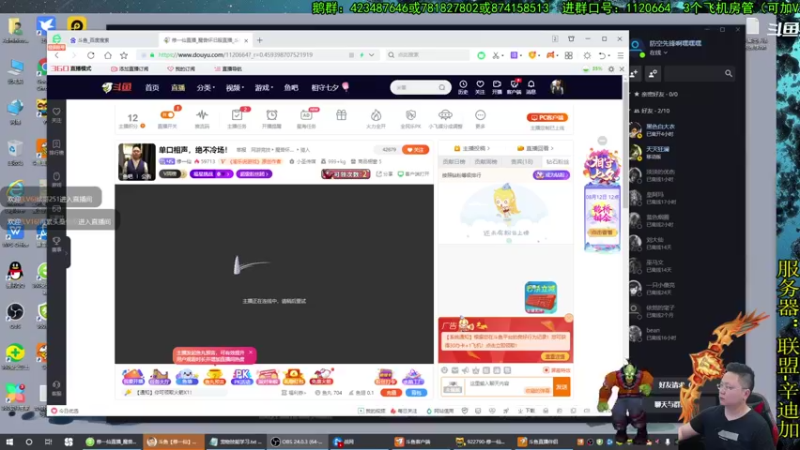
Task: Select the diamond ranking tab in right panel
Action: tap(557, 162)
